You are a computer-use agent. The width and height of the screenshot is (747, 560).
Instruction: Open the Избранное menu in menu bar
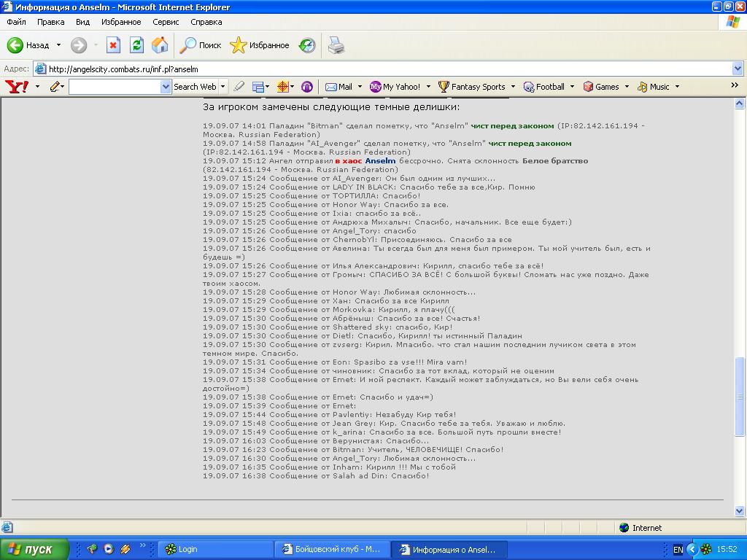click(x=121, y=22)
